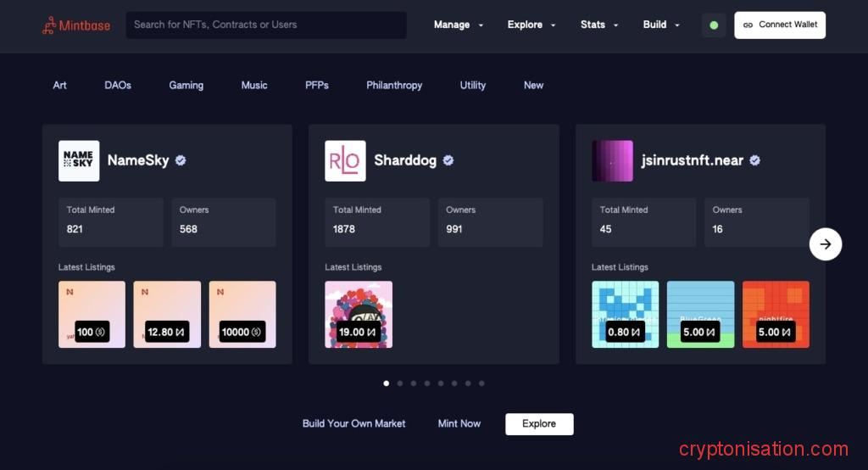Select the Philanthropy category tab
The height and width of the screenshot is (470, 868).
tap(394, 85)
